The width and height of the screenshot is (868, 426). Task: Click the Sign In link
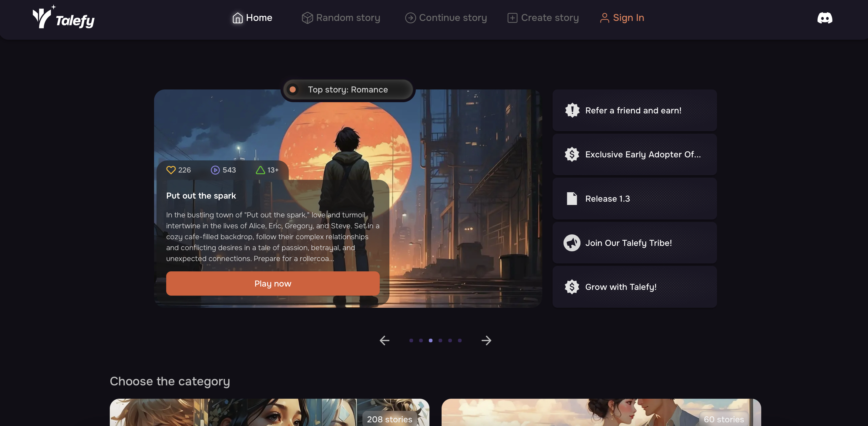pos(622,18)
